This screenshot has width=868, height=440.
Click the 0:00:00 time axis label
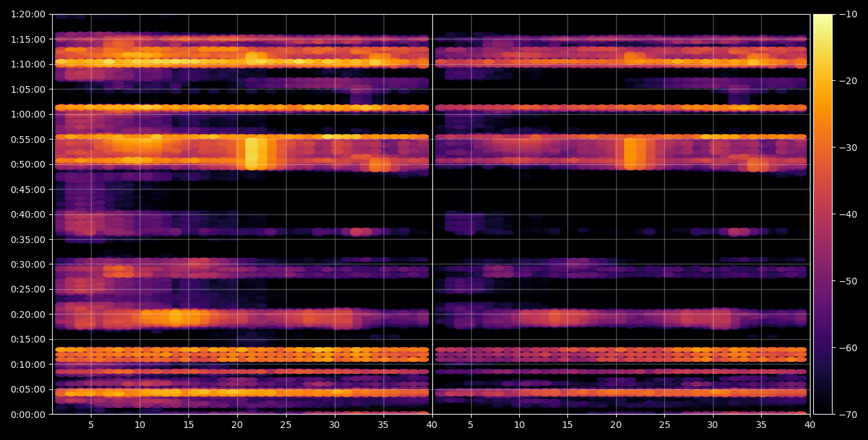coord(27,415)
